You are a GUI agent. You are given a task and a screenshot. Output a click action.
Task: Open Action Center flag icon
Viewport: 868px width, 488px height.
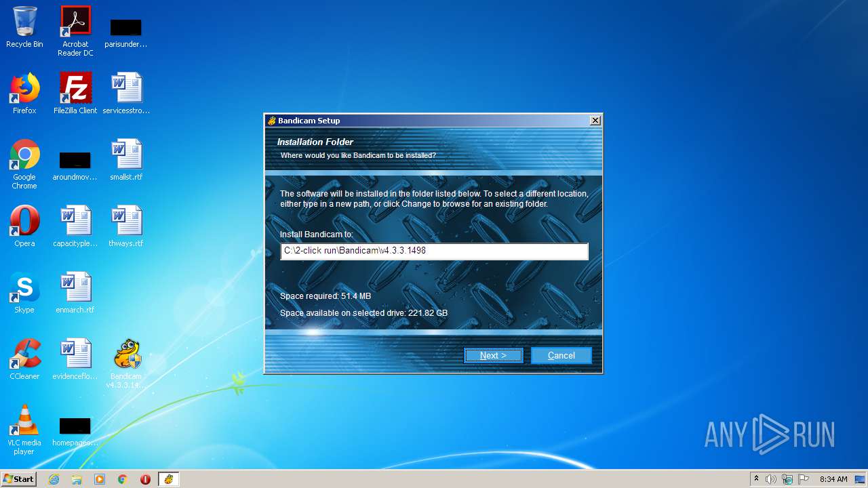pos(804,479)
